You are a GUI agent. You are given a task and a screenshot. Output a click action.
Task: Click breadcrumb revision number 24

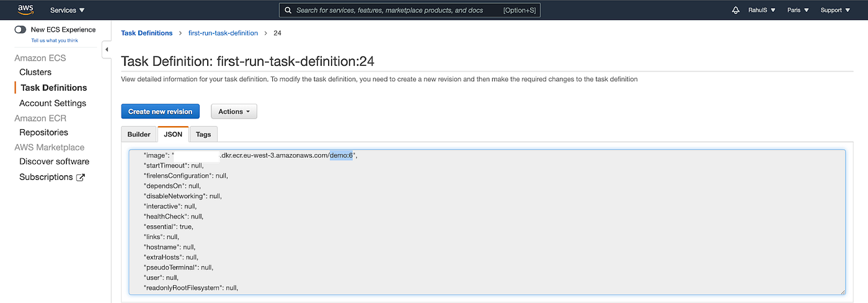pos(277,33)
